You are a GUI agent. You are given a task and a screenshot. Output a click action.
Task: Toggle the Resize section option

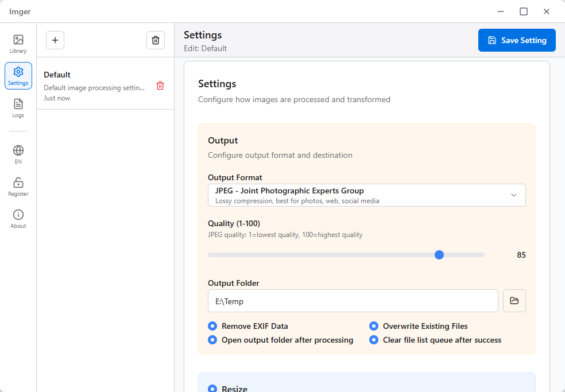pos(213,389)
